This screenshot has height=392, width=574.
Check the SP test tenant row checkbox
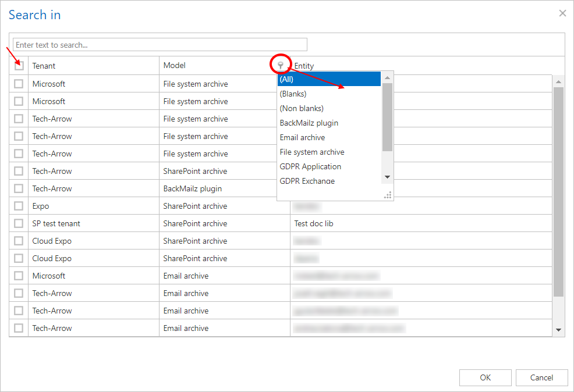(19, 223)
